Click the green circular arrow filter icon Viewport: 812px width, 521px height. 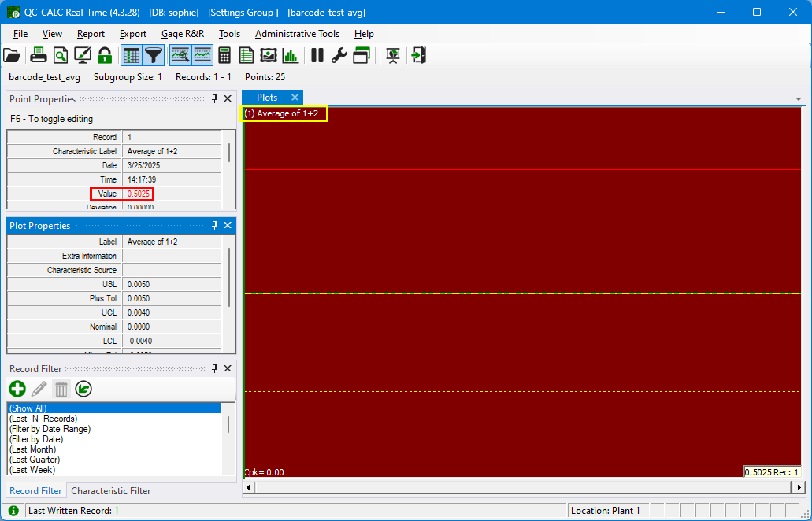(83, 389)
